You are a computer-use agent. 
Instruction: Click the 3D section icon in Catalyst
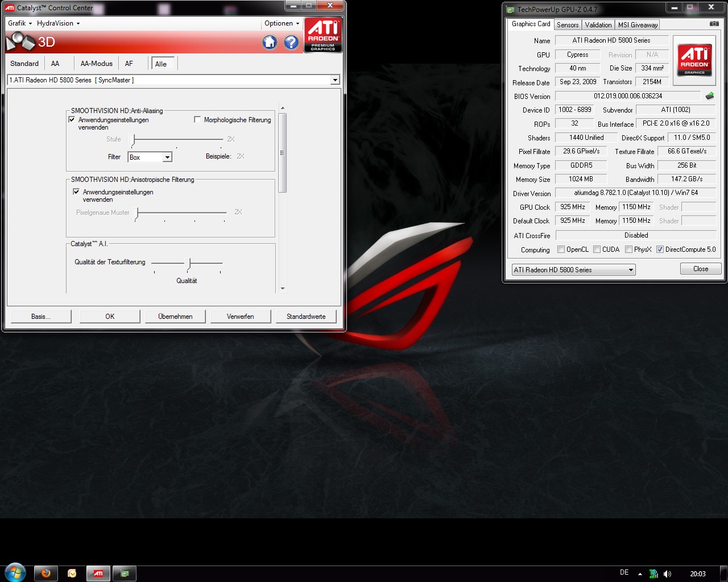tap(20, 41)
